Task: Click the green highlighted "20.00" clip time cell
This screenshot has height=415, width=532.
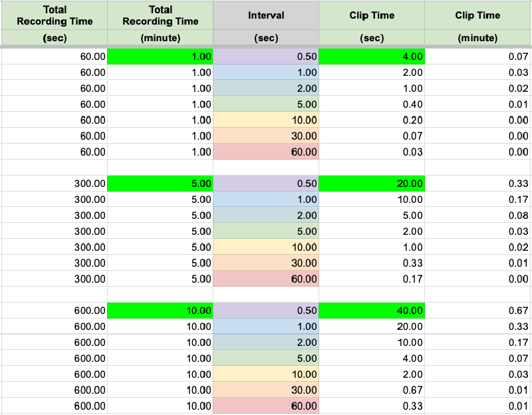Action: pyautogui.click(x=372, y=184)
